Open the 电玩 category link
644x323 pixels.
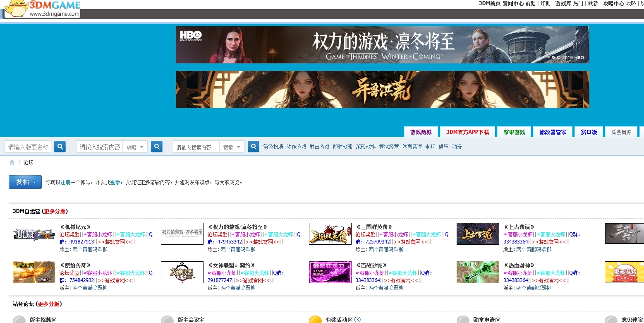click(430, 147)
